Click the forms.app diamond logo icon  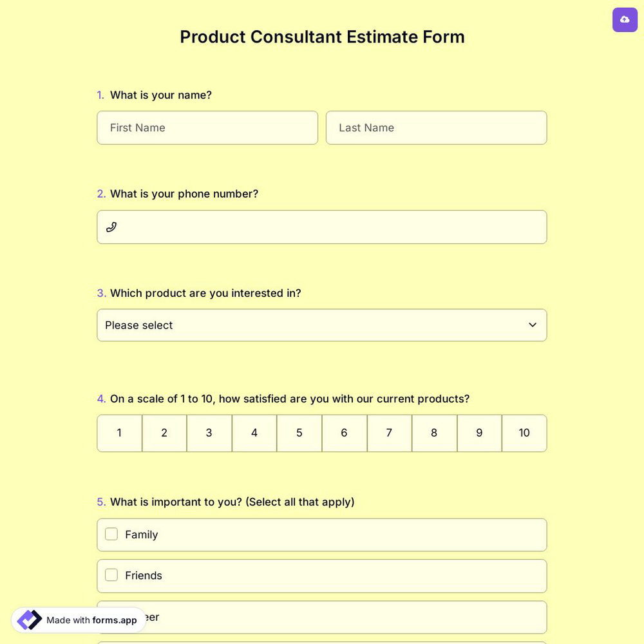tap(29, 620)
